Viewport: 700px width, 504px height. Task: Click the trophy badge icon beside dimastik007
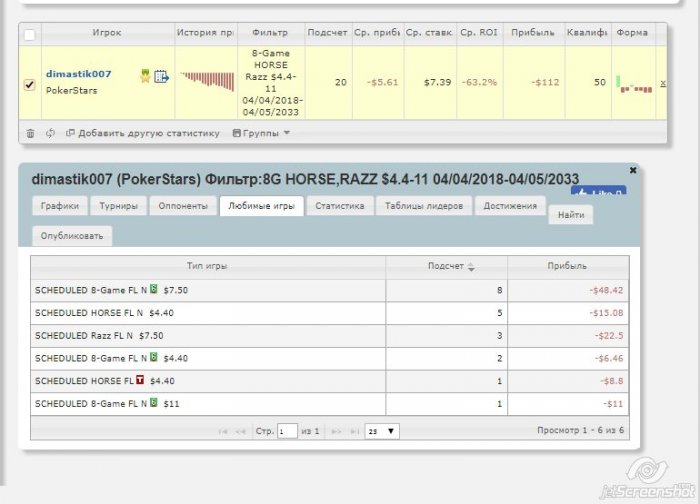point(145,76)
